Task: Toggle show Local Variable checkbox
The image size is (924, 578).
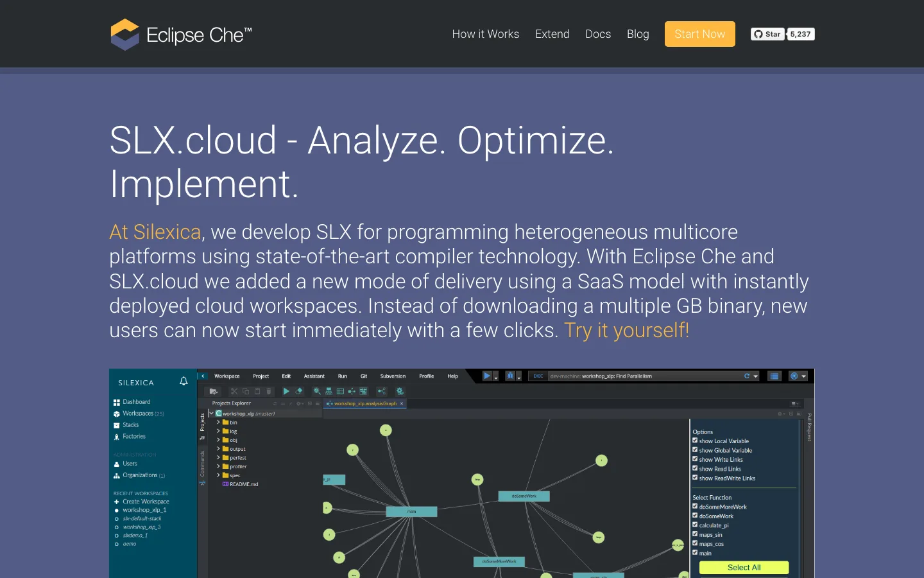Action: pos(695,441)
